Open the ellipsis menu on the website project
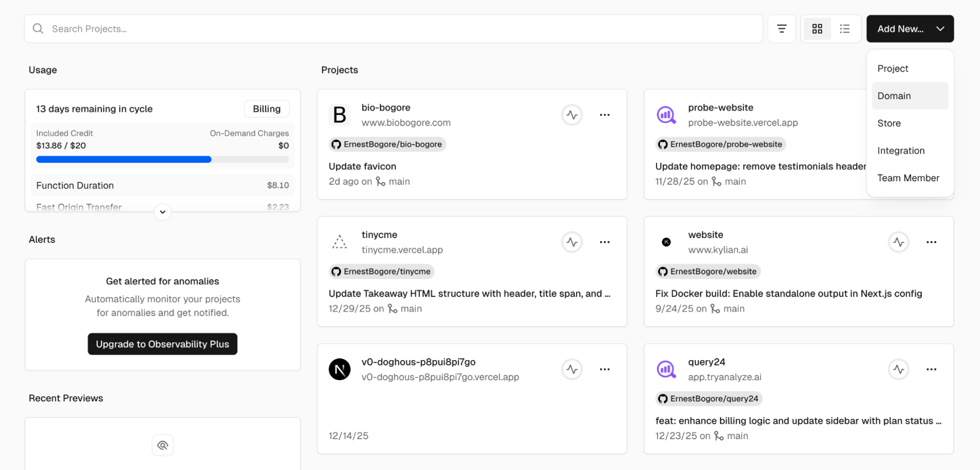 click(931, 242)
